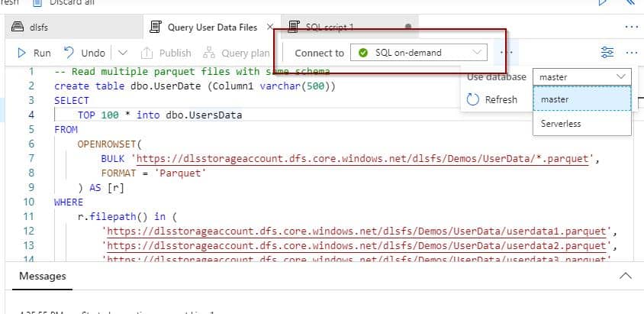Choose the master database option
Screen dimensions: 644x314
[582, 99]
